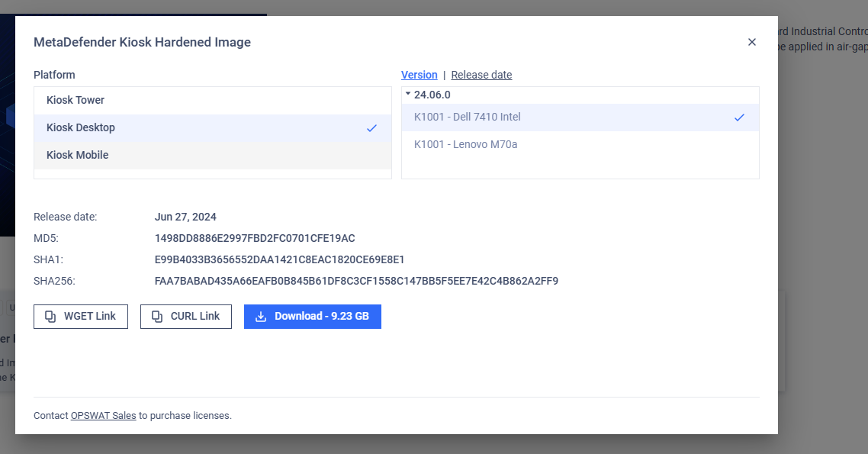The image size is (868, 454).
Task: Close the Hardened Image dialog
Action: (752, 42)
